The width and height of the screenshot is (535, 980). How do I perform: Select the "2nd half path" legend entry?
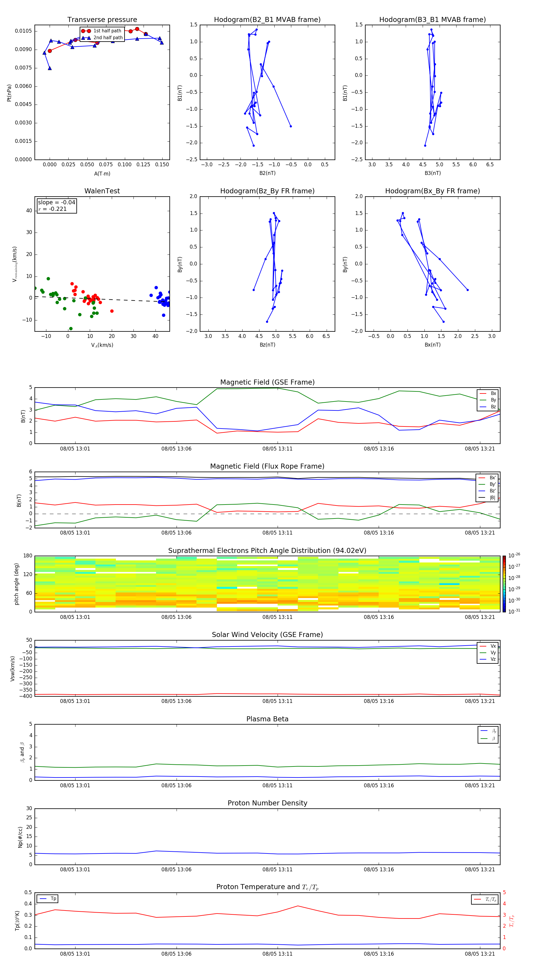[102, 38]
